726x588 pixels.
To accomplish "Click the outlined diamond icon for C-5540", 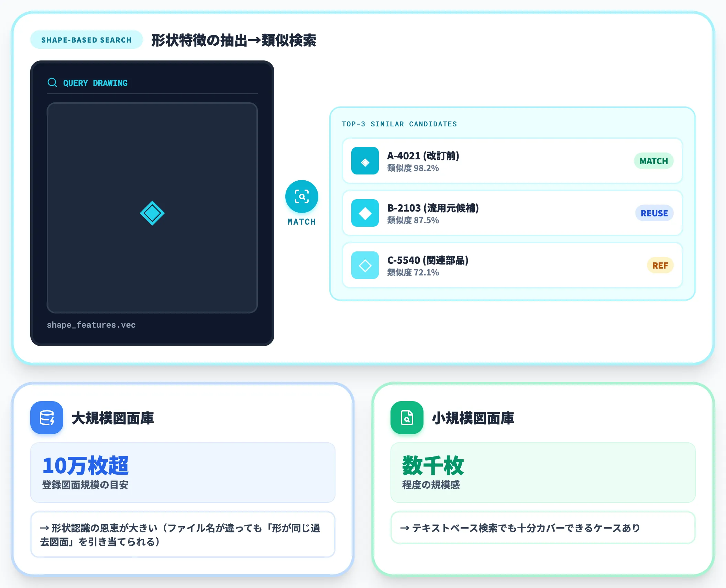I will pos(365,265).
